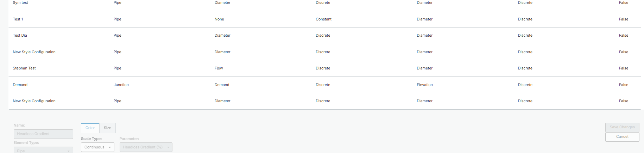This screenshot has height=153, width=644.
Task: Click Constant in the Test 1 row
Action: 323,19
